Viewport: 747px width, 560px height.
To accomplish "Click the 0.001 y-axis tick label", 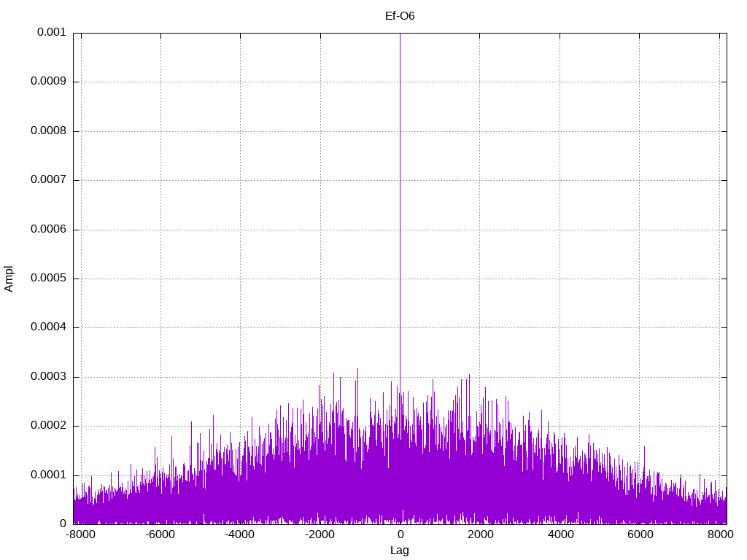I will point(52,32).
